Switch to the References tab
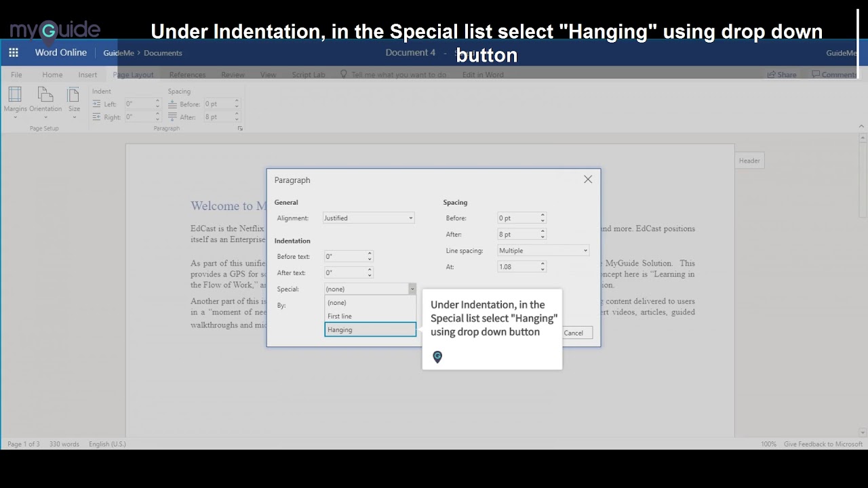Viewport: 868px width, 488px height. click(187, 75)
